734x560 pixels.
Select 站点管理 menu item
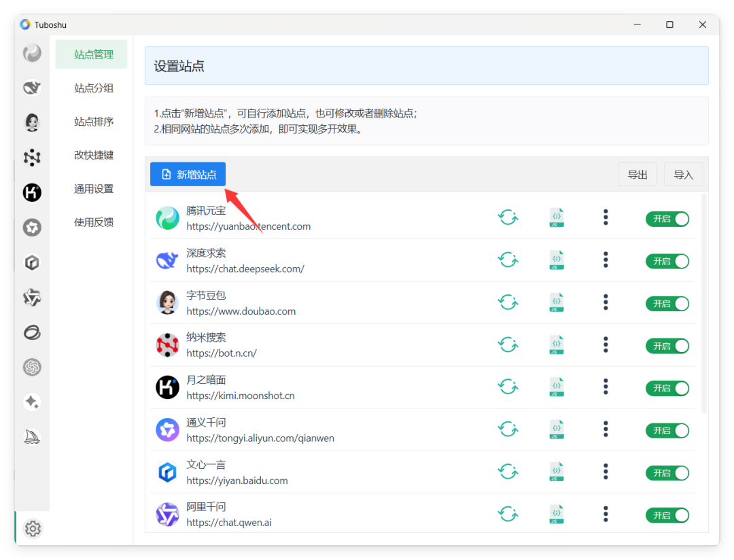[x=91, y=54]
